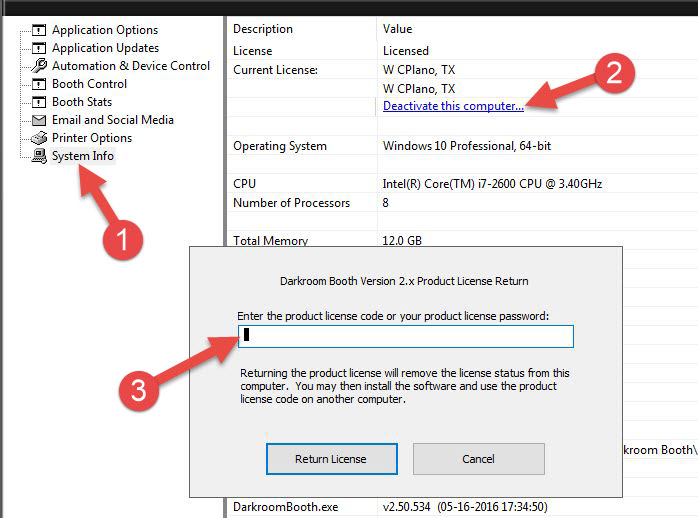Click the Application Options tree icon
The height and width of the screenshot is (518, 698).
tap(39, 30)
